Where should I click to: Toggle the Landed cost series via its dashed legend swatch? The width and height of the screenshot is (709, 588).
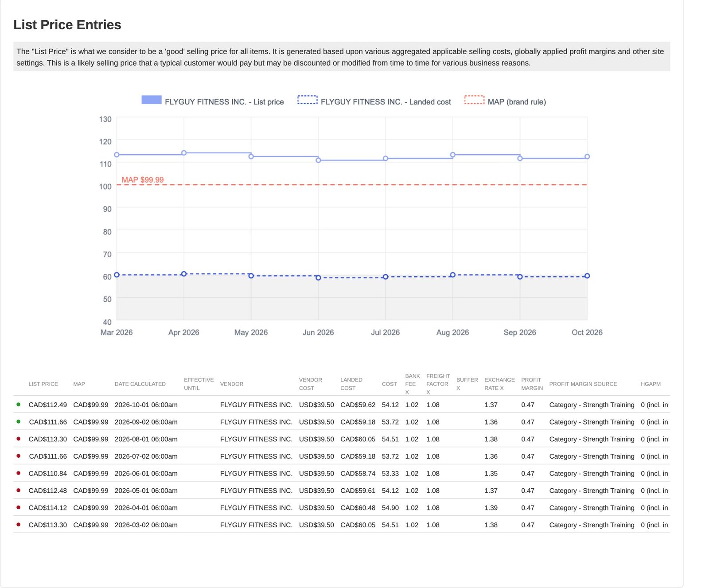pos(308,100)
